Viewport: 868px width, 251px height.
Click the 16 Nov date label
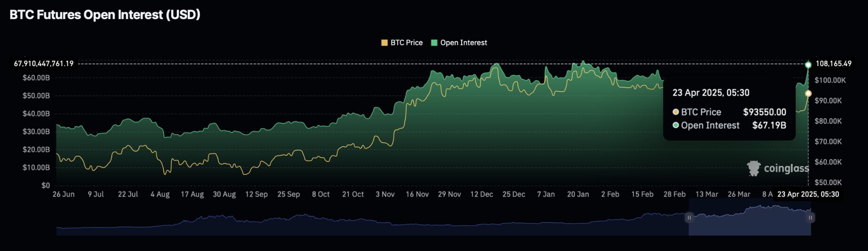(417, 194)
